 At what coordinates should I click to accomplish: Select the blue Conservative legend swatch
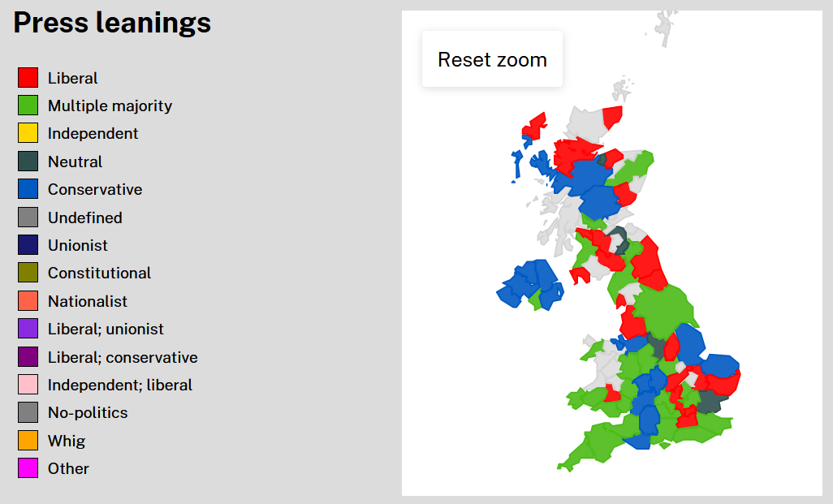[28, 189]
